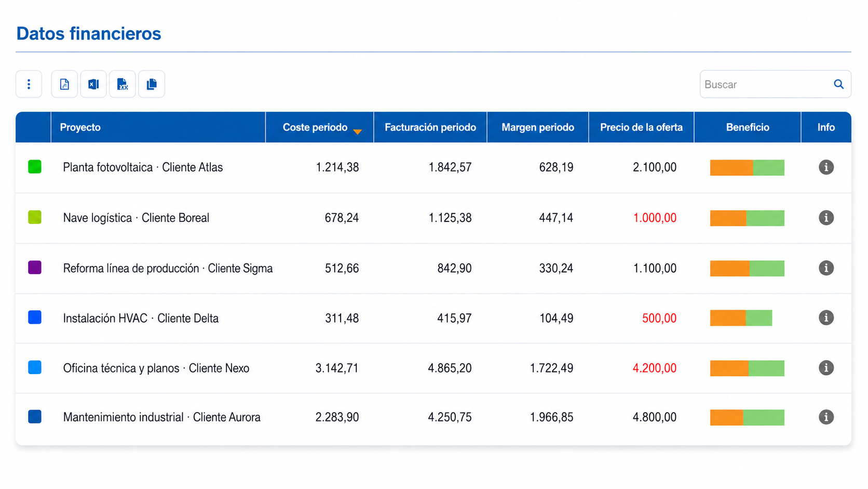Open info for Planta fotovoltaica row
The height and width of the screenshot is (489, 868).
pyautogui.click(x=826, y=167)
